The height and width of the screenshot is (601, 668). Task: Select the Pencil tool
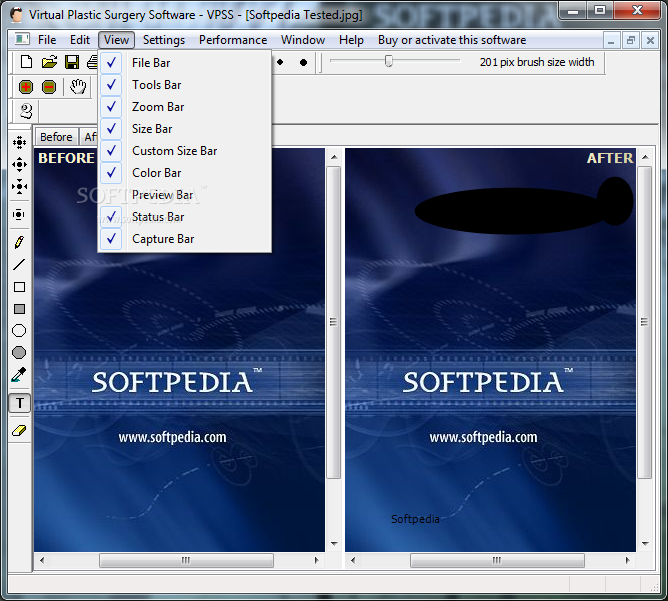pyautogui.click(x=19, y=242)
